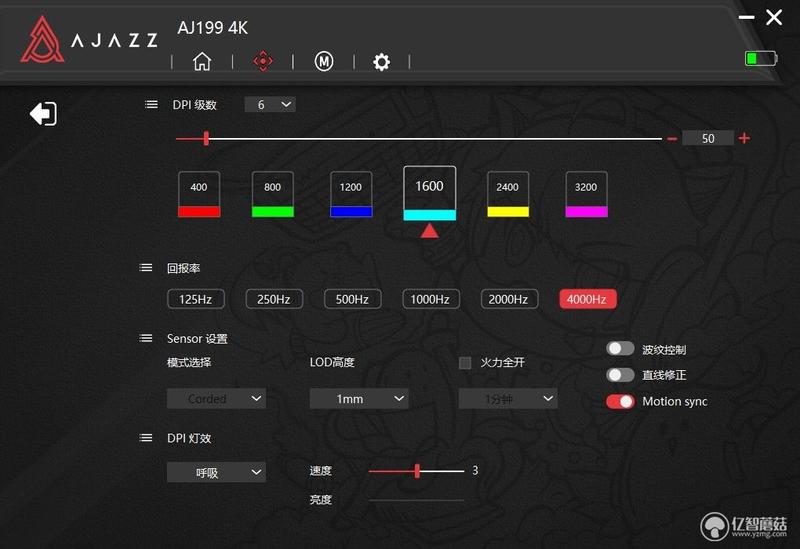
Task: Click list icon beside Sensor 设置
Action: coord(146,338)
